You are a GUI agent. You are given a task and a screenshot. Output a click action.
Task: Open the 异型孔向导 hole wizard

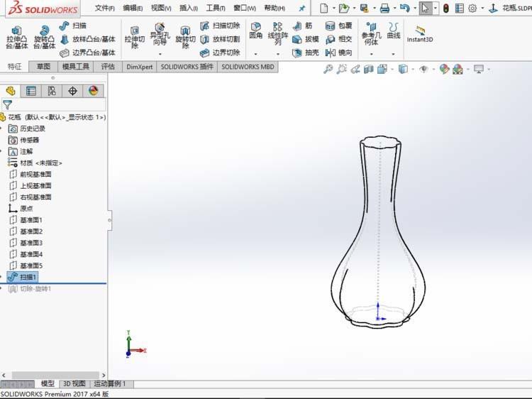point(160,34)
